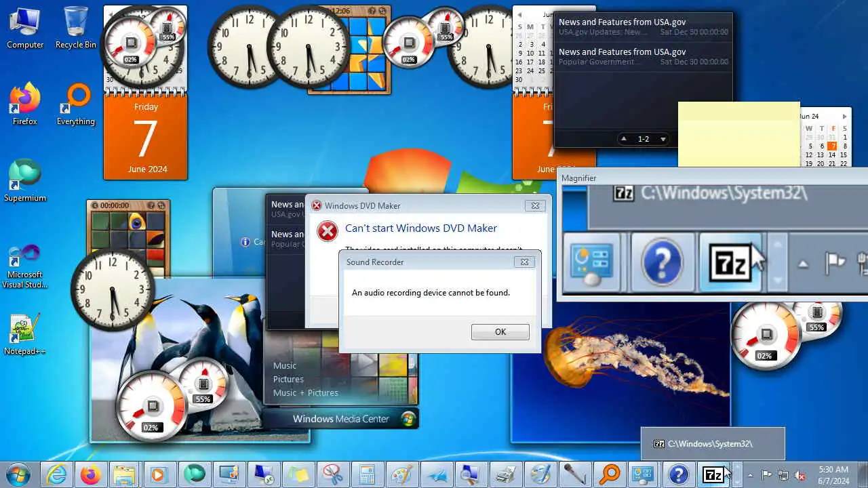
Task: Select Music + Pictures in Media Center gadget
Action: point(305,392)
